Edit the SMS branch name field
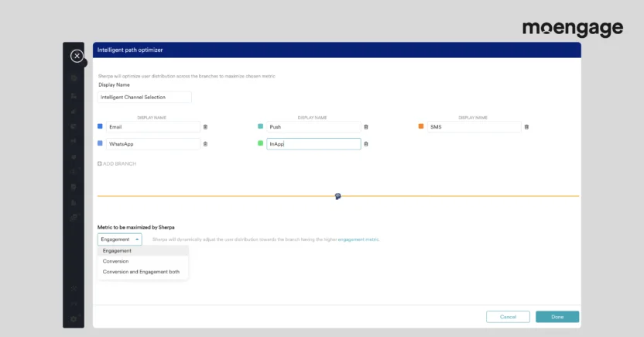 point(474,127)
